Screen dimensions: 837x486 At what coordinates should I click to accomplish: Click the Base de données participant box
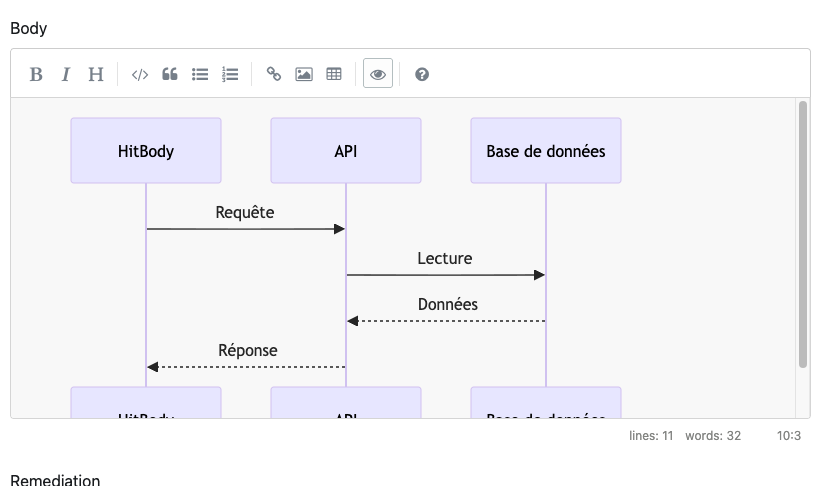click(x=546, y=151)
